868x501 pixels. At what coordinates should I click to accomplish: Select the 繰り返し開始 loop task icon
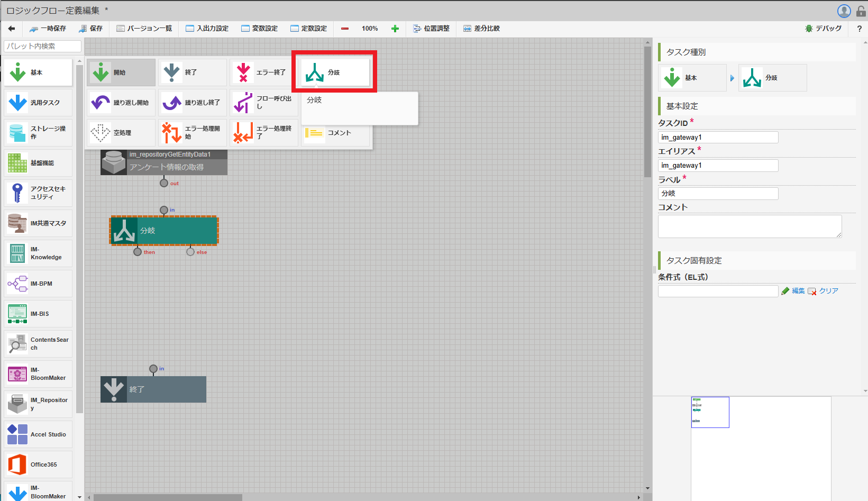[120, 102]
